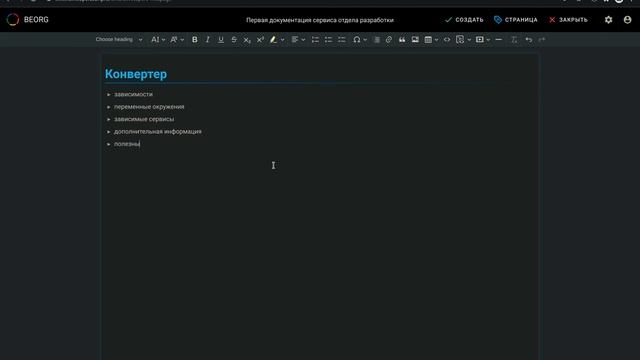Expand the зависимости list item
Viewport: 640px width, 360px height.
click(x=109, y=94)
